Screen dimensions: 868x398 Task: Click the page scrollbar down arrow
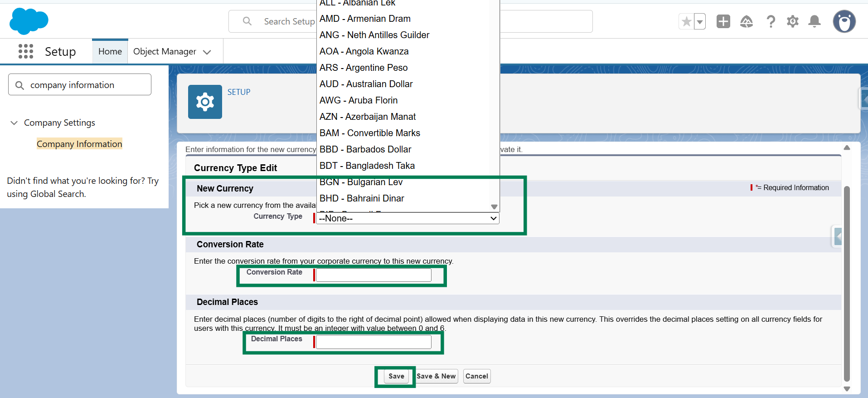(x=847, y=389)
